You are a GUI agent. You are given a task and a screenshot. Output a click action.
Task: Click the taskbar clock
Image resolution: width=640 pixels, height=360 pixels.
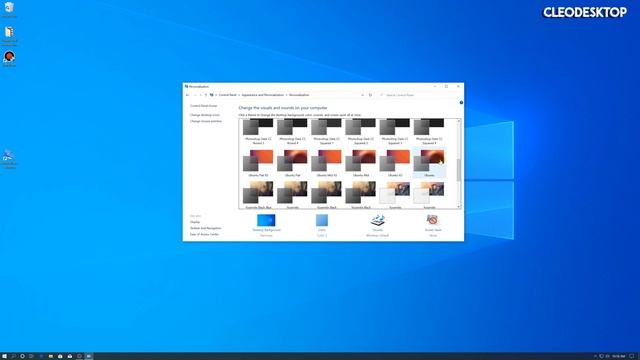tap(618, 356)
